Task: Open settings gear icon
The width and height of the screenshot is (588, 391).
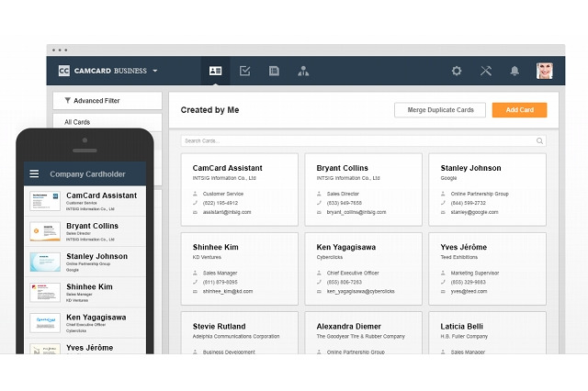Action: (x=457, y=71)
